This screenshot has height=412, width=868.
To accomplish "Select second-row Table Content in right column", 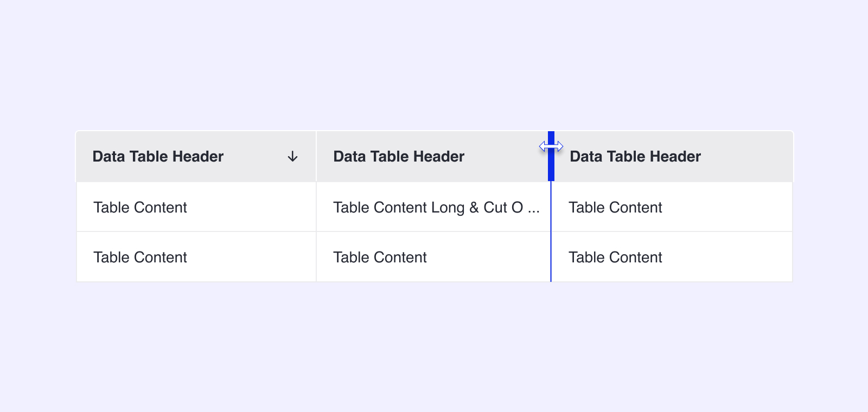I will tap(615, 257).
